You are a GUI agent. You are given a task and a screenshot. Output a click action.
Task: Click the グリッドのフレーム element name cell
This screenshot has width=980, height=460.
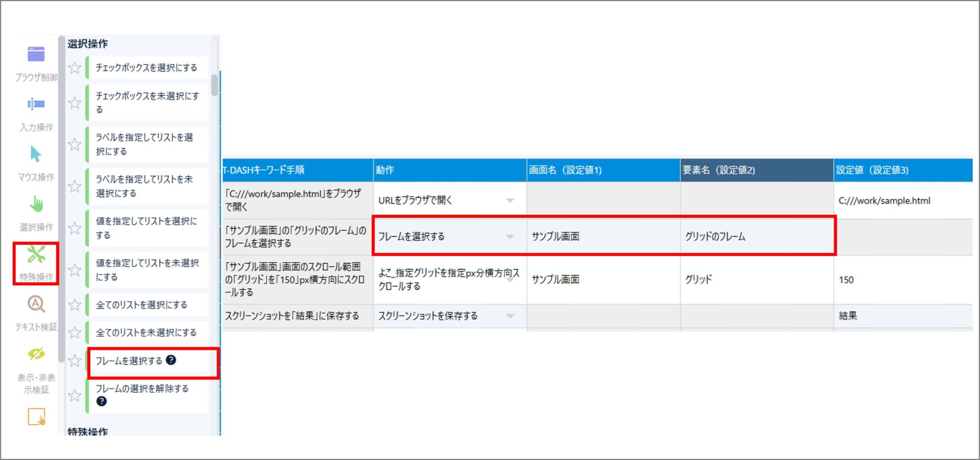tap(756, 237)
